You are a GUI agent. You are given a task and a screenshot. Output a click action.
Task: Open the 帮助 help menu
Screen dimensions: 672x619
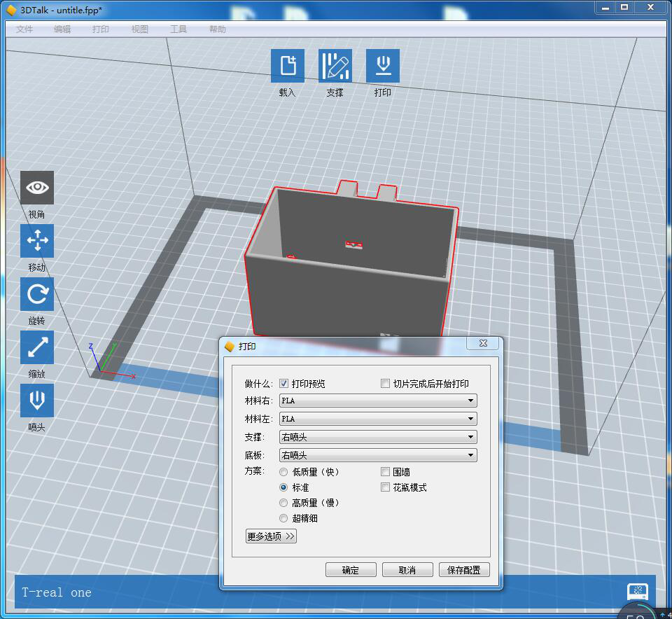(217, 29)
